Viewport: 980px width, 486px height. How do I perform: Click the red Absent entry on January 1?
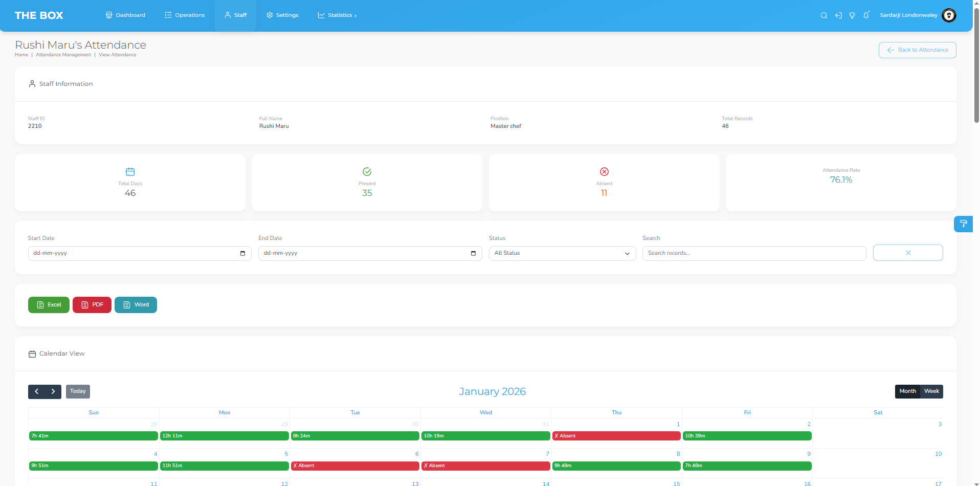click(x=616, y=436)
